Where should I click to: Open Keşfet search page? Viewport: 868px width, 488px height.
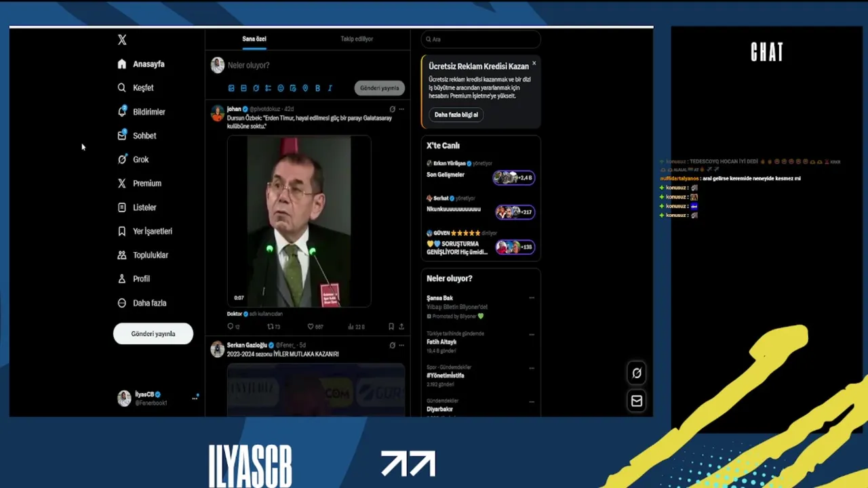tap(136, 87)
